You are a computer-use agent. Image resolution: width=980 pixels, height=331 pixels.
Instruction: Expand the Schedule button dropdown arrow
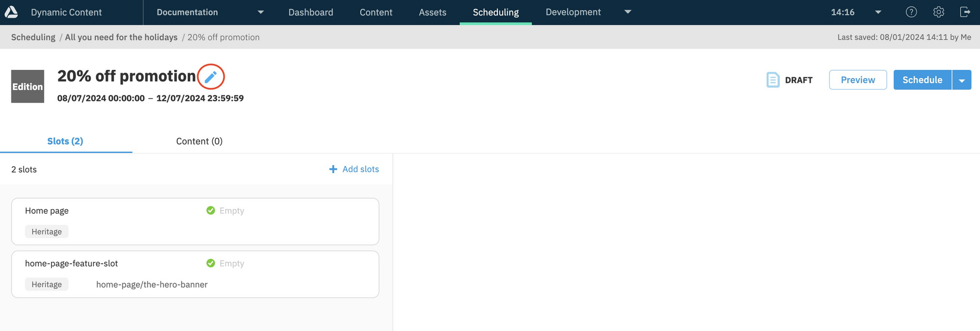(962, 80)
